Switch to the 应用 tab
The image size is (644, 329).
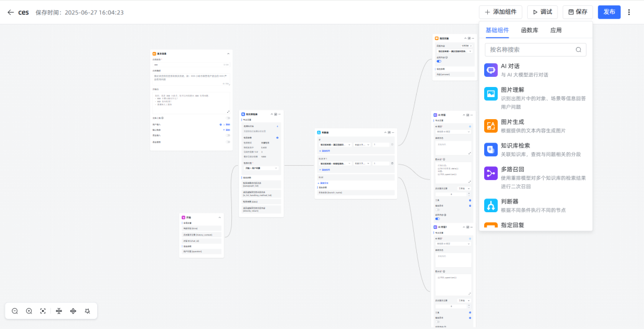coord(556,30)
